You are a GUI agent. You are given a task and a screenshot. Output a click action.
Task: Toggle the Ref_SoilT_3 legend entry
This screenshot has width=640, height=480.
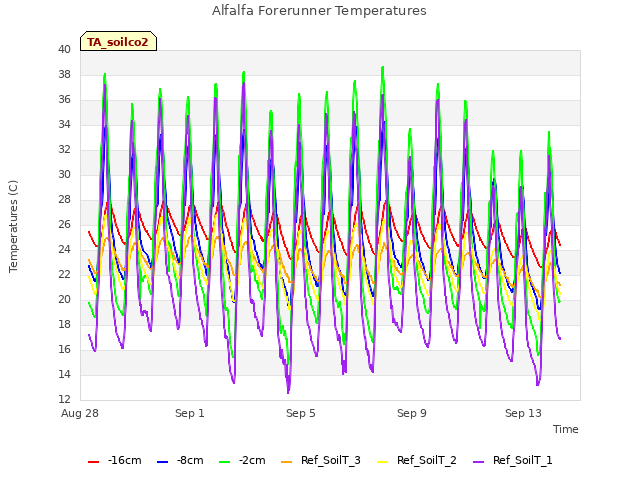(x=321, y=460)
